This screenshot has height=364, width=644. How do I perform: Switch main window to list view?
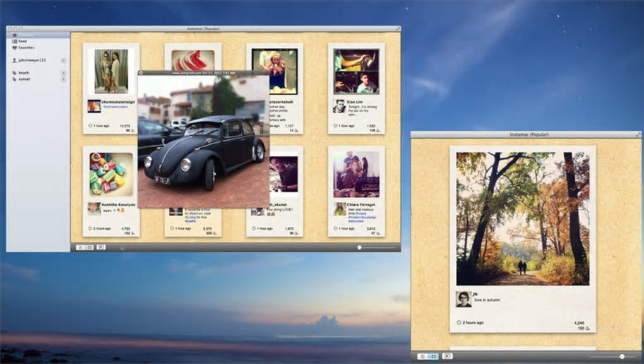81,247
